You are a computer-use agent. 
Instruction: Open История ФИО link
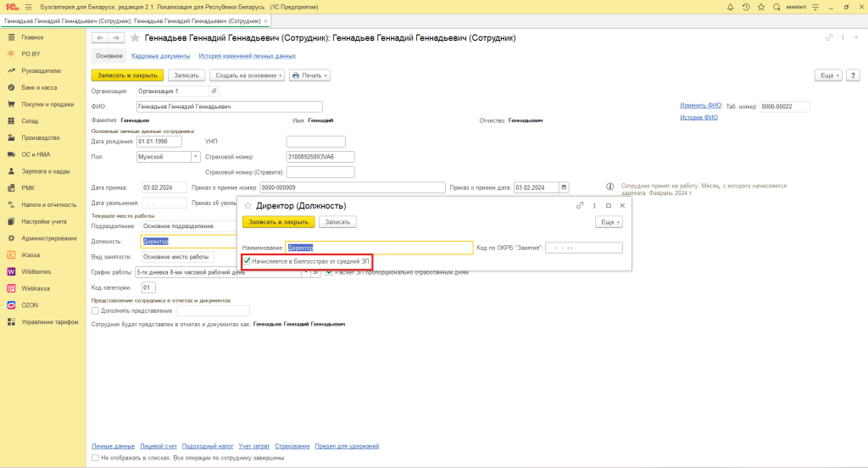tap(698, 117)
